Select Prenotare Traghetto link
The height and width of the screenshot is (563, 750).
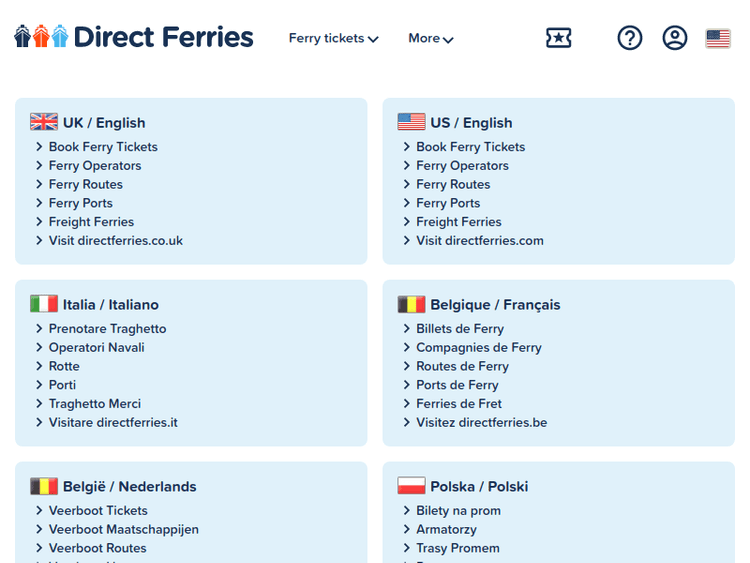click(x=107, y=329)
